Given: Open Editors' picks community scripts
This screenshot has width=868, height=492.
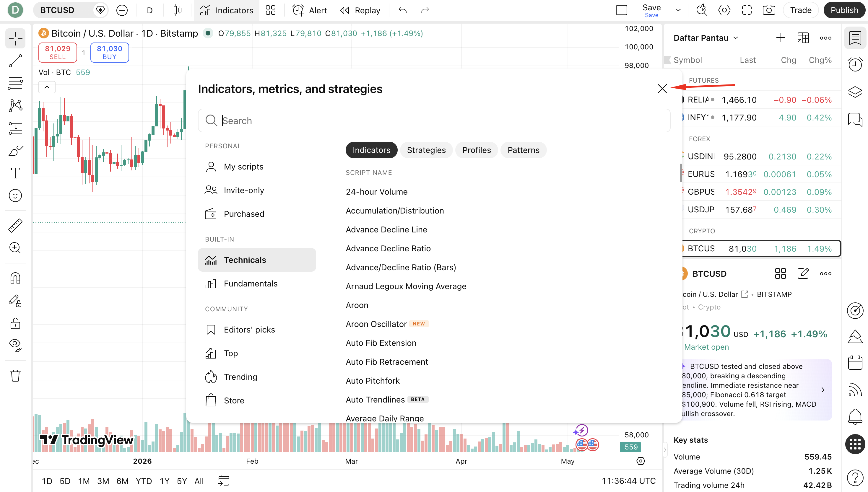Looking at the screenshot, I should pos(256,330).
